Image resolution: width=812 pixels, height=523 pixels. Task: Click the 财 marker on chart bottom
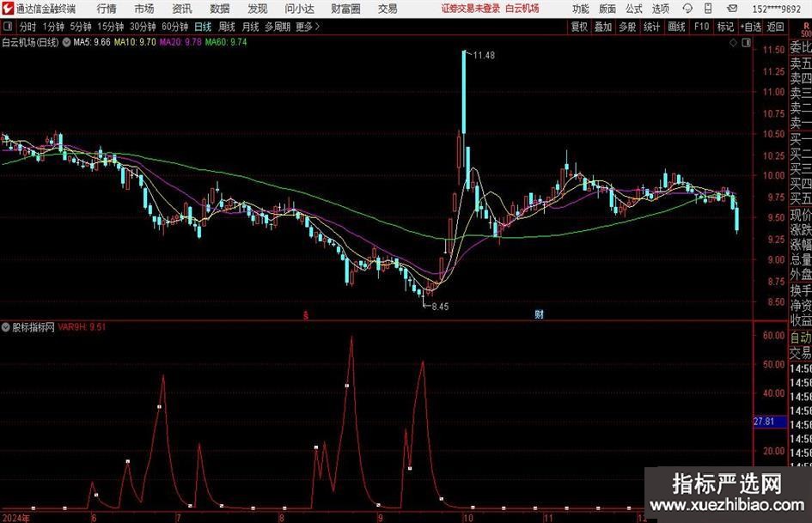coord(539,313)
